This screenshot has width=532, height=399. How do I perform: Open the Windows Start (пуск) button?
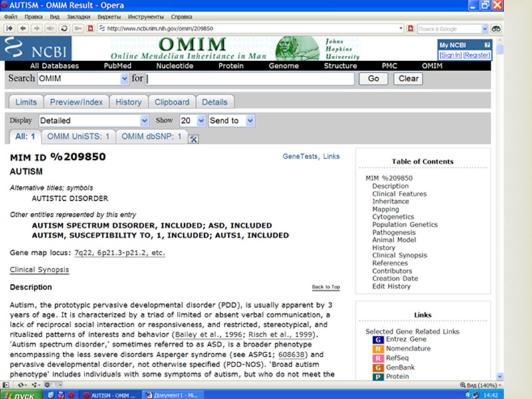[x=21, y=395]
